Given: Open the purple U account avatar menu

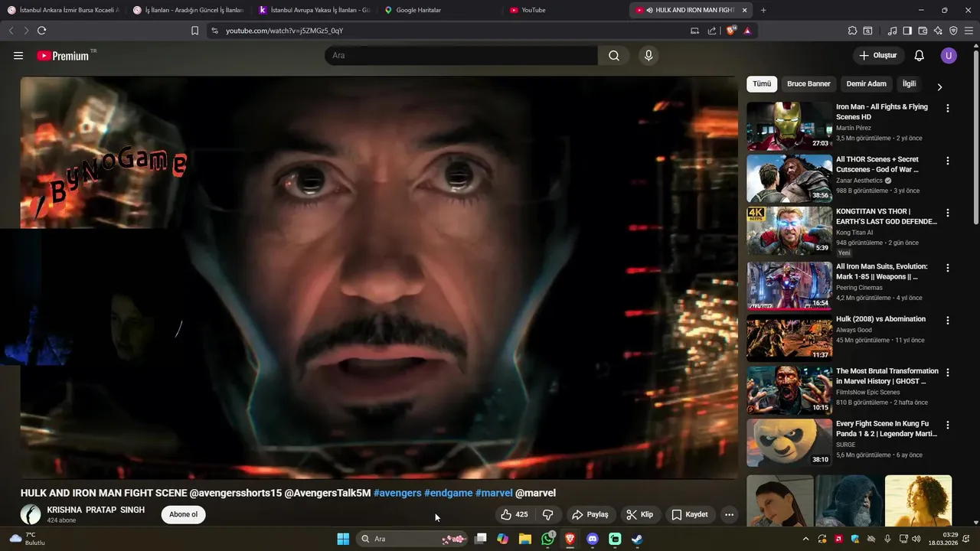Looking at the screenshot, I should (949, 56).
